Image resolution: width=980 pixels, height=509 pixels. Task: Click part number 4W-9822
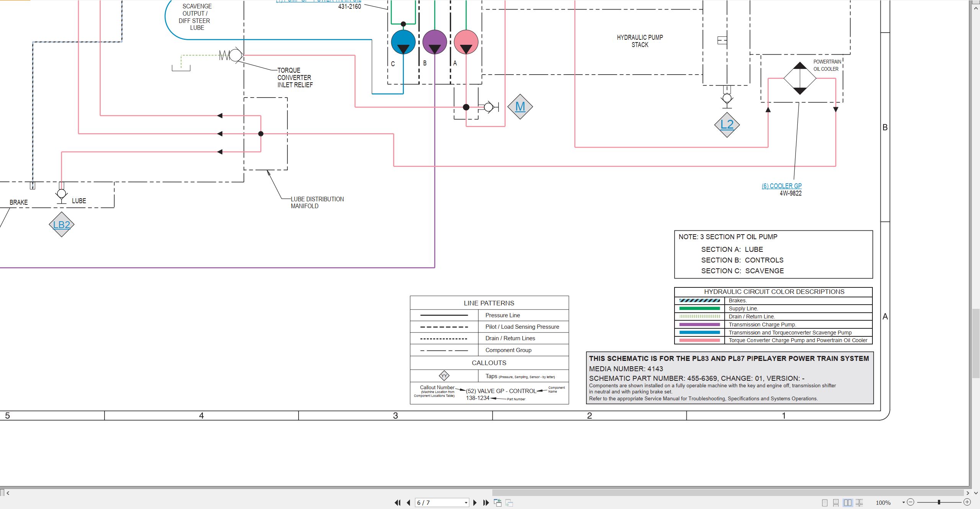pos(791,193)
